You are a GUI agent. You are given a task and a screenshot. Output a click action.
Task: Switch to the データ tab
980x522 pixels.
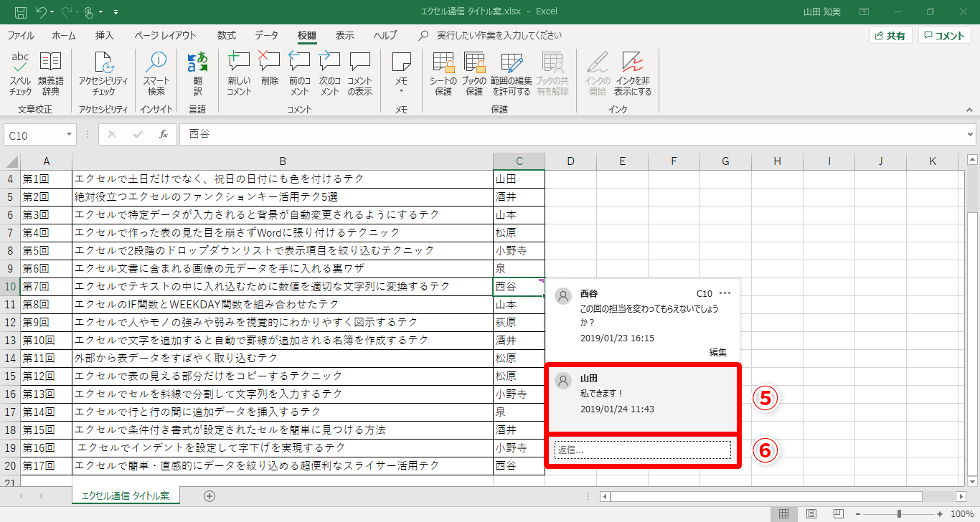tap(267, 35)
